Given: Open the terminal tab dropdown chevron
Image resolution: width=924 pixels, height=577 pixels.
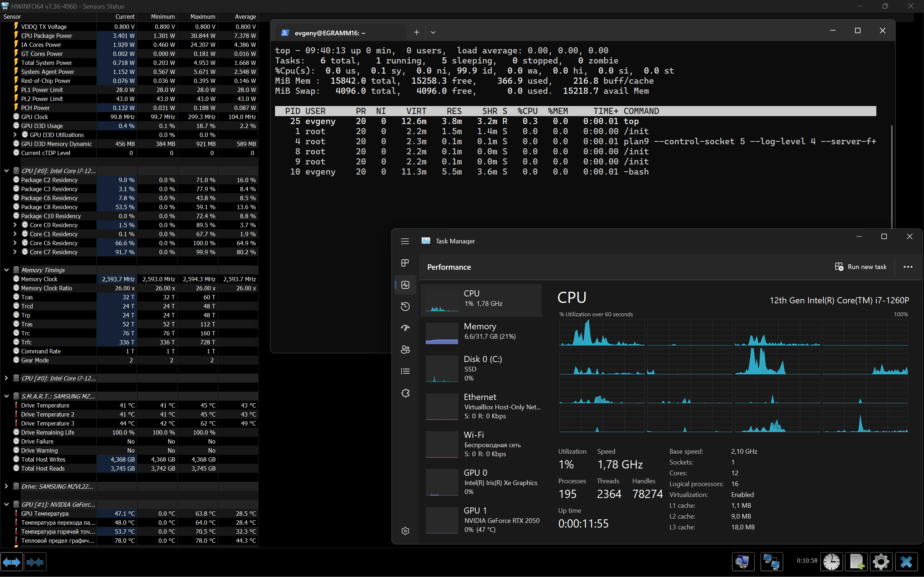Looking at the screenshot, I should [433, 32].
